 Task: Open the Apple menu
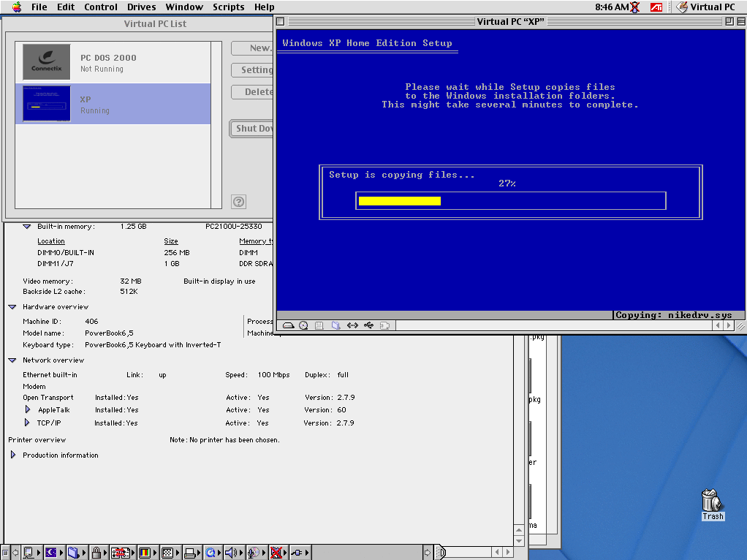tap(17, 7)
